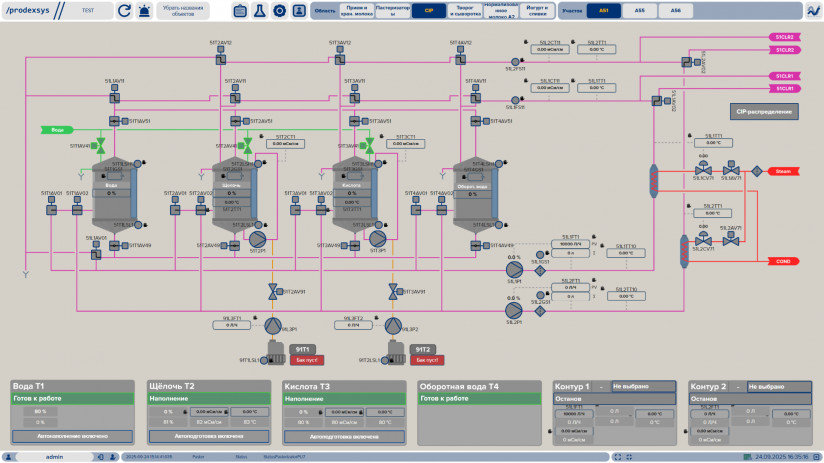Open the lab flask icon
This screenshot has height=463, width=824.
259,11
